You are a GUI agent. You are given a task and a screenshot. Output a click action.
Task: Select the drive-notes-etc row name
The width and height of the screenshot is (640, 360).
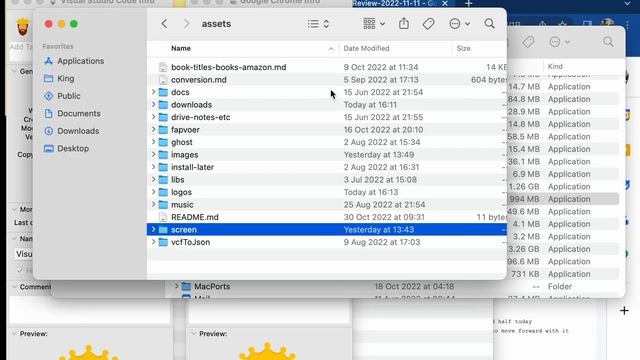coord(200,117)
